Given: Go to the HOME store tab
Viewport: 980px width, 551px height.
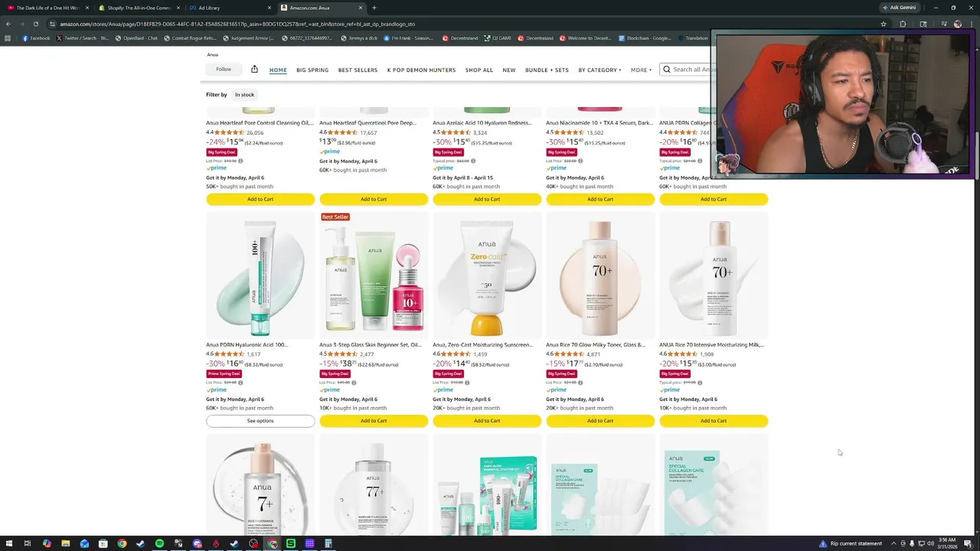Looking at the screenshot, I should click(x=278, y=70).
